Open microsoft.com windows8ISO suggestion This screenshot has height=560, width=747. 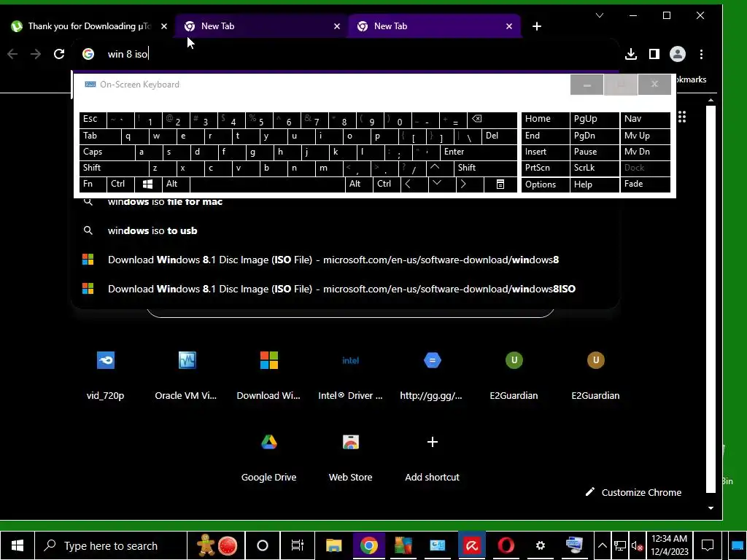tap(345, 289)
